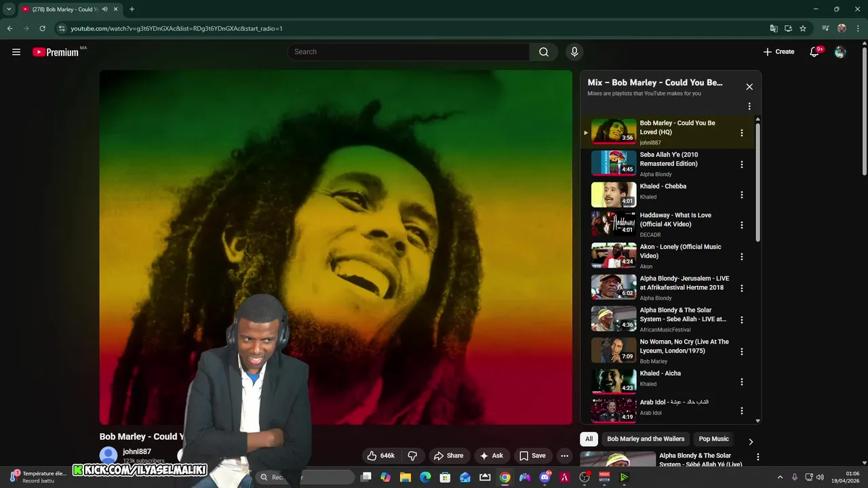Screen dimensions: 868x488
Task: Select the All filter chip
Action: pos(589,439)
